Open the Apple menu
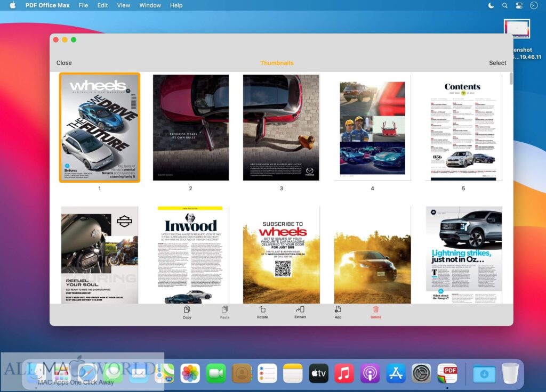The width and height of the screenshot is (546, 392). [x=13, y=5]
